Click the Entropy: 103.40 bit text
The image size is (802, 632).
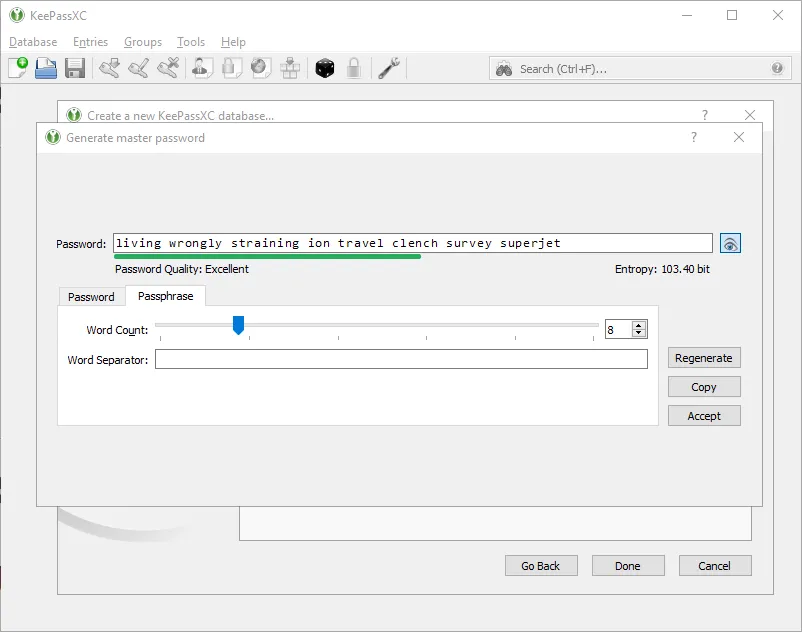[x=662, y=269]
